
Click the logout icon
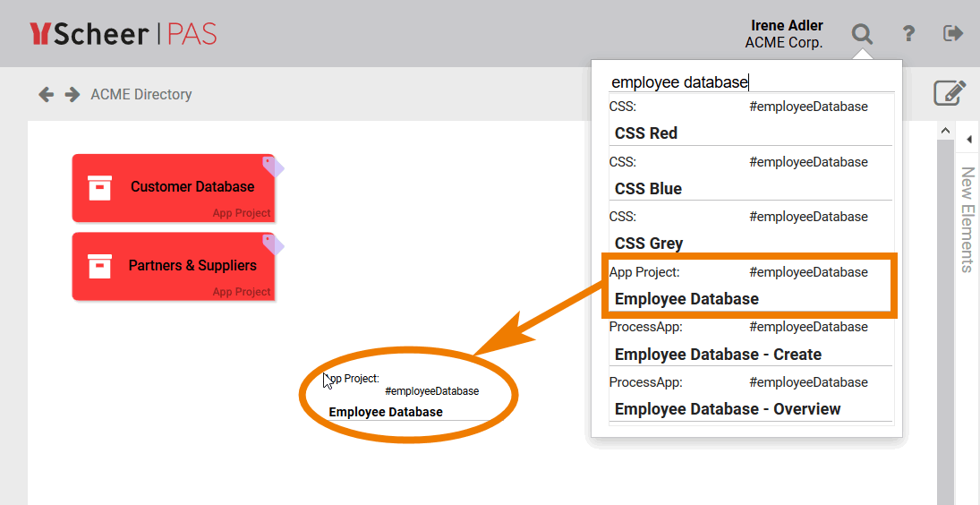click(953, 34)
